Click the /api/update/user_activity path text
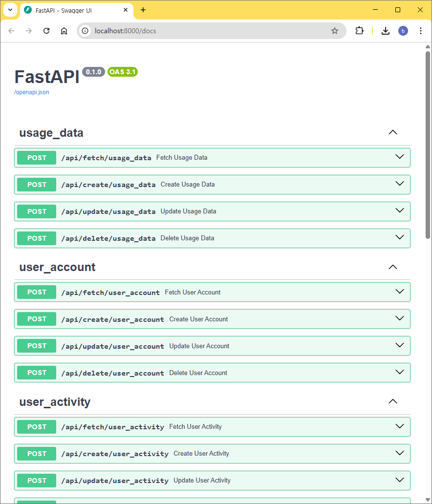The image size is (432, 504). [x=115, y=481]
